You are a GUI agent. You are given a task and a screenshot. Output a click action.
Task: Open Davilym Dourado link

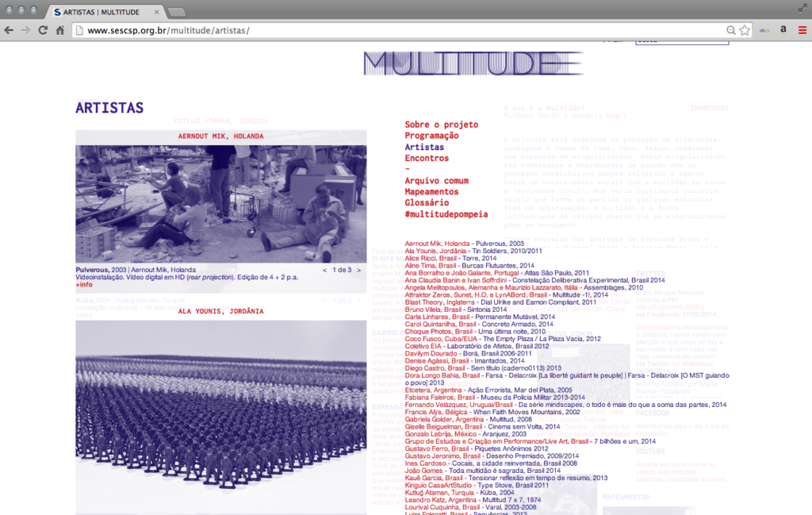[x=431, y=353]
